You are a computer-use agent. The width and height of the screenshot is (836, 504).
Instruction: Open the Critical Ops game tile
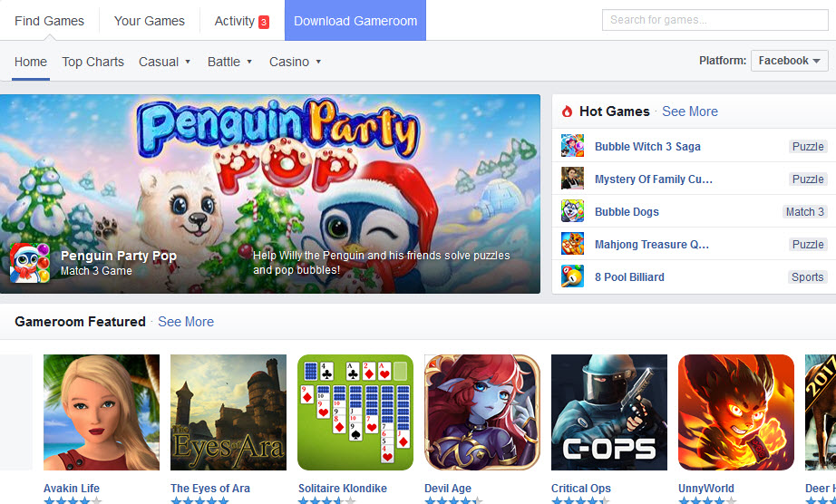point(609,412)
